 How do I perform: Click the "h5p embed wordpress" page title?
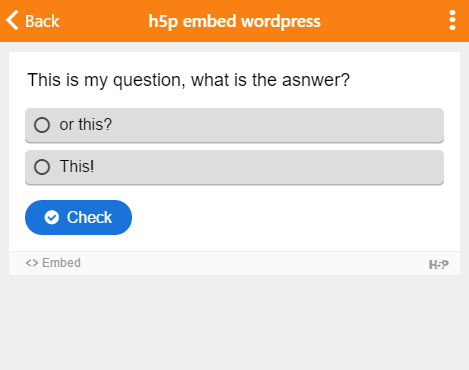(x=234, y=21)
